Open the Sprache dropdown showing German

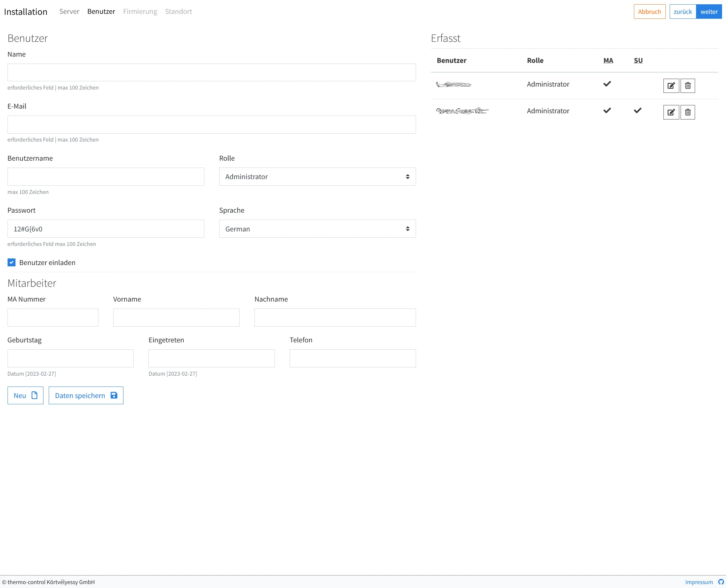pyautogui.click(x=317, y=228)
